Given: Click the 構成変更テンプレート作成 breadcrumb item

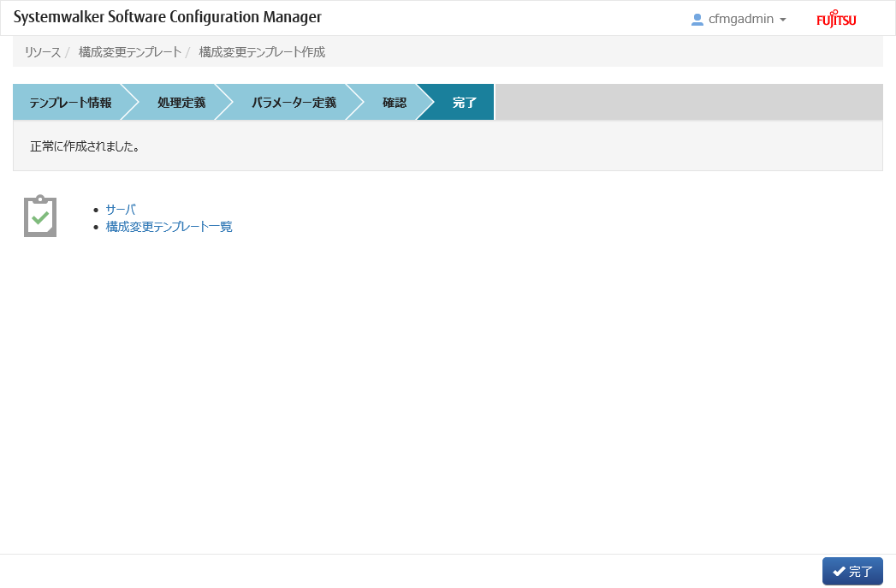Looking at the screenshot, I should coord(262,52).
